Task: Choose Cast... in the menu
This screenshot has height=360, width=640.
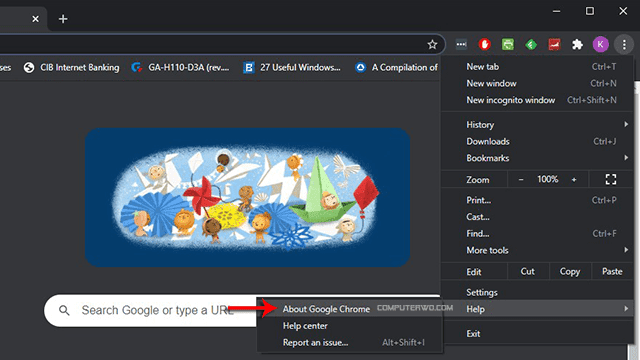Action: pos(537,217)
